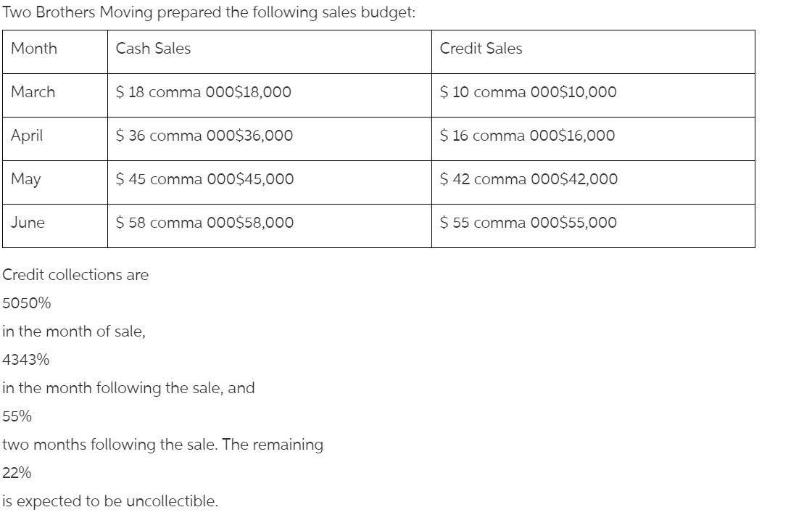The width and height of the screenshot is (812, 523).
Task: Click the 5050% collection percentage text
Action: point(26,302)
